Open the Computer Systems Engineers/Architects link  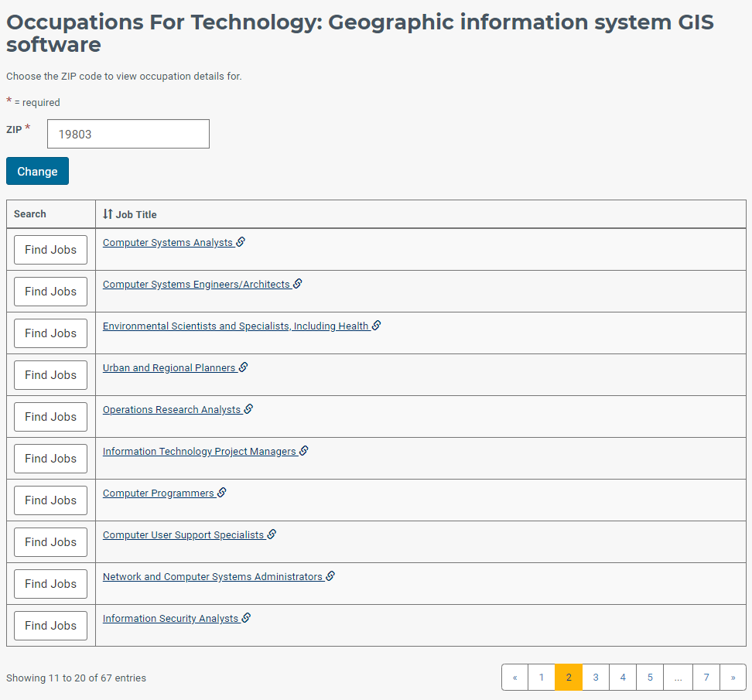197,285
